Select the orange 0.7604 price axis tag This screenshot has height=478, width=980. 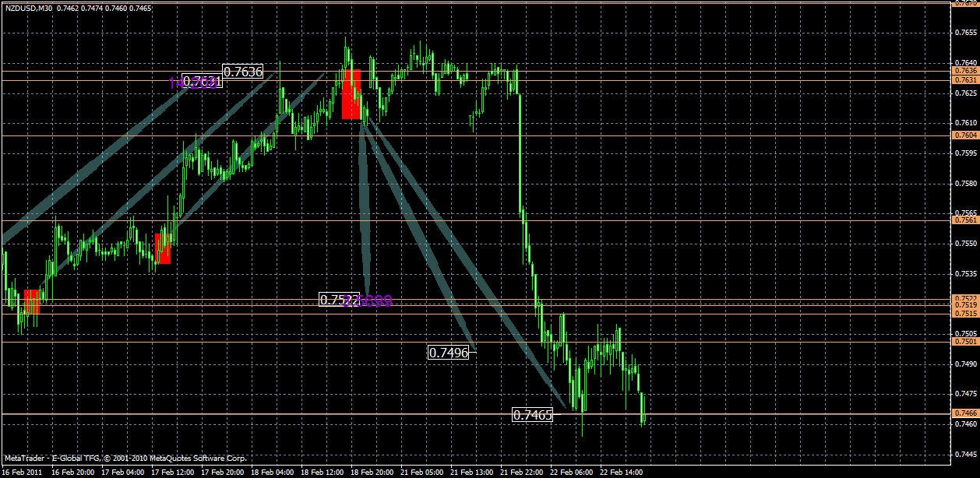(x=966, y=135)
